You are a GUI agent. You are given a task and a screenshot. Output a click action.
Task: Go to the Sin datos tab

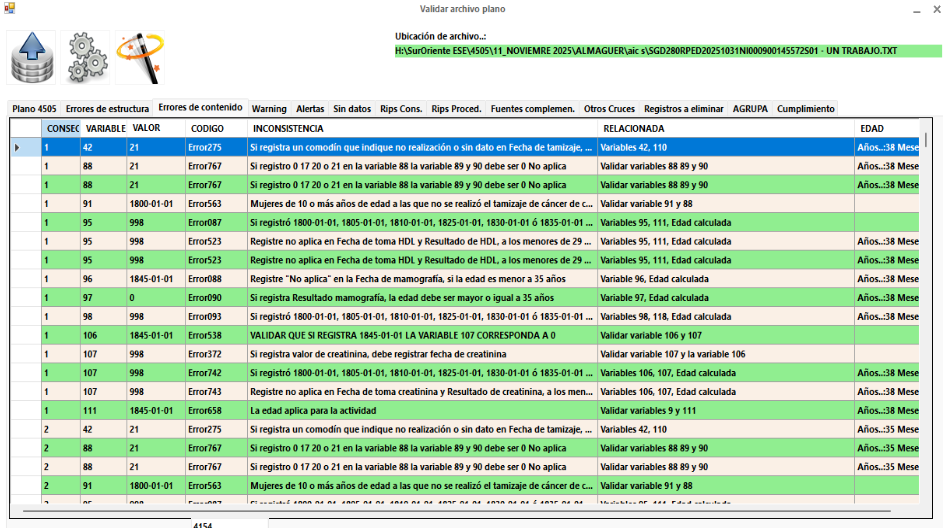tap(352, 109)
